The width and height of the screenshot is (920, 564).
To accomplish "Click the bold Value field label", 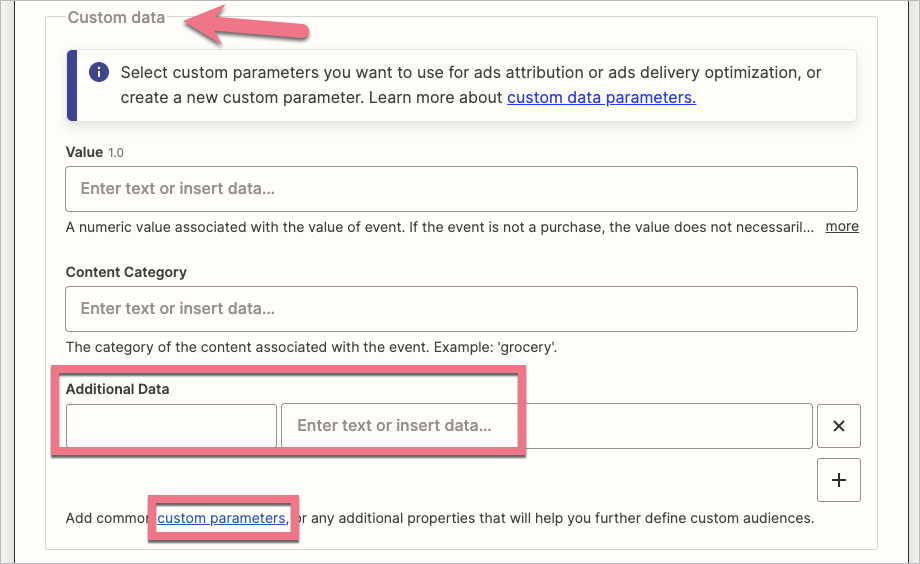I will click(x=84, y=152).
